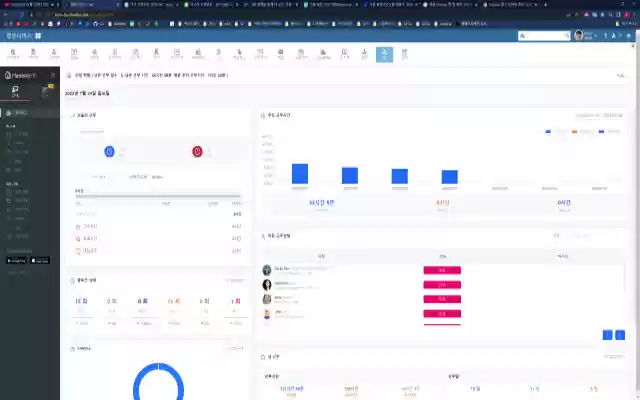Open the user profile avatar in header
This screenshot has height=400, width=640.
click(578, 36)
